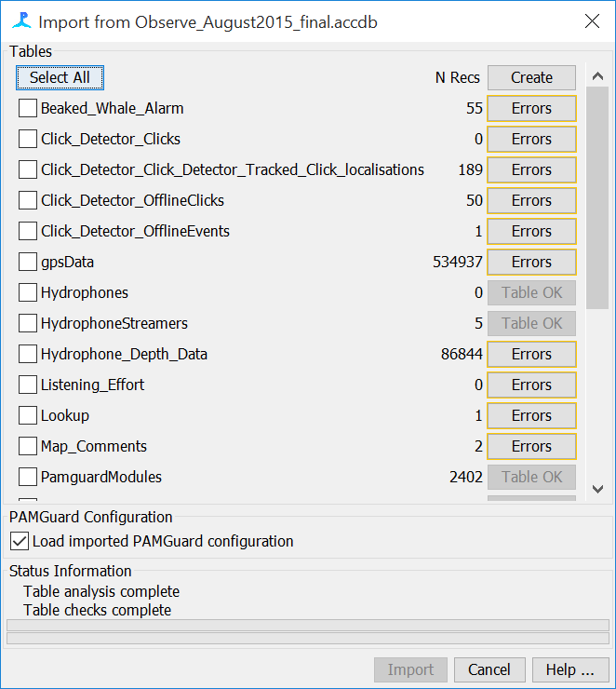Click the 'Table checks complete' status text

97,610
